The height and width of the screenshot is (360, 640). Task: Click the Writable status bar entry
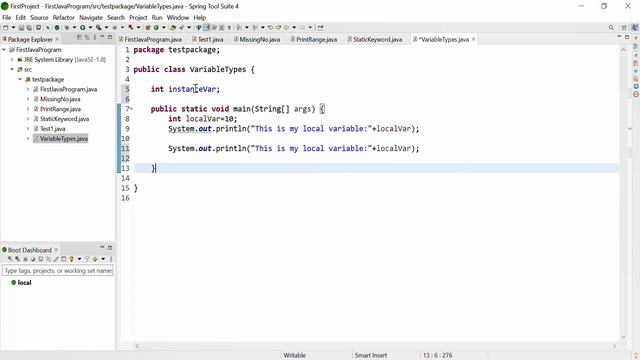295,355
